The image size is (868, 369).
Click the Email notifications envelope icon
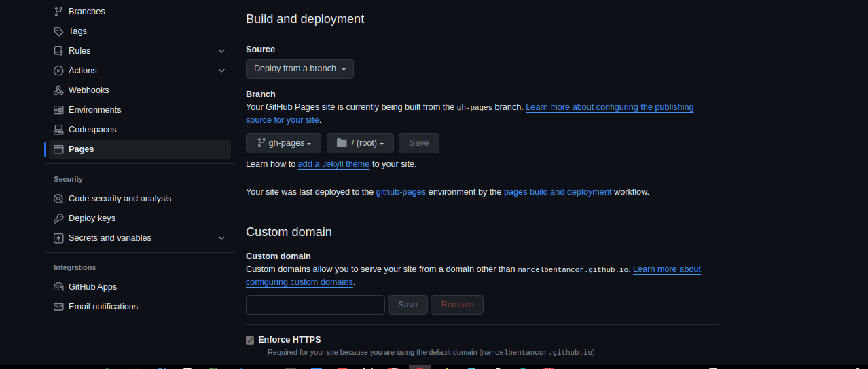click(58, 307)
